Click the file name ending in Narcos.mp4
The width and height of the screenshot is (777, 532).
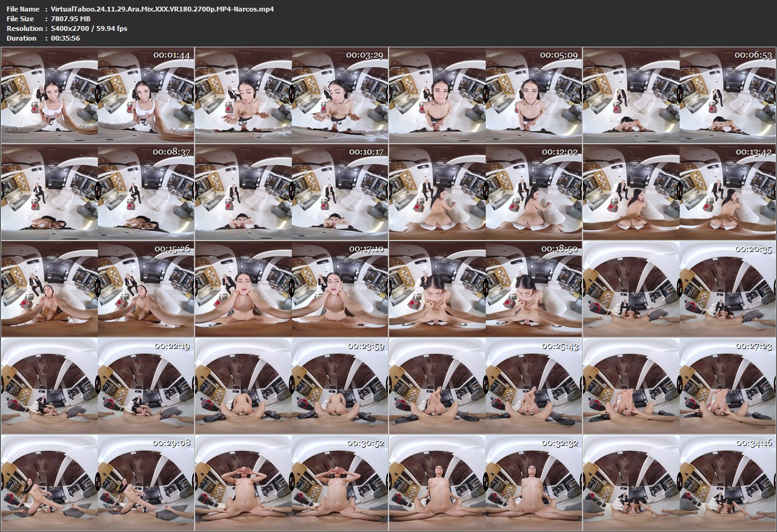tap(162, 9)
